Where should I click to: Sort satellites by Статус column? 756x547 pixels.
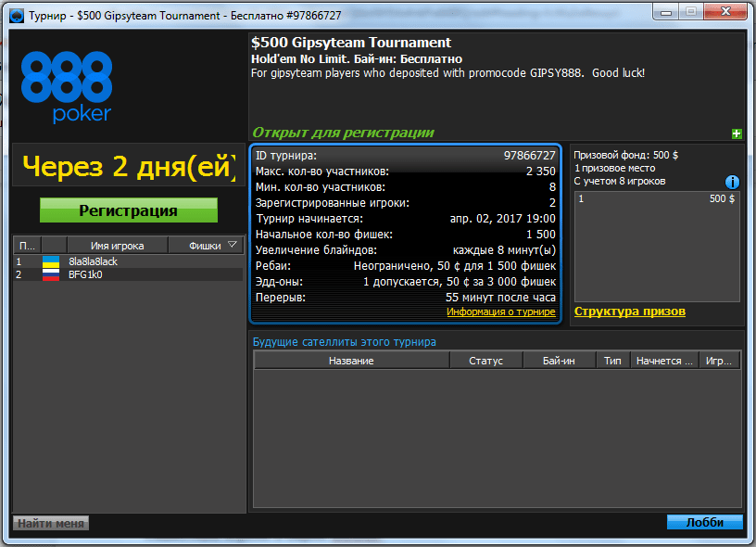pyautogui.click(x=486, y=361)
